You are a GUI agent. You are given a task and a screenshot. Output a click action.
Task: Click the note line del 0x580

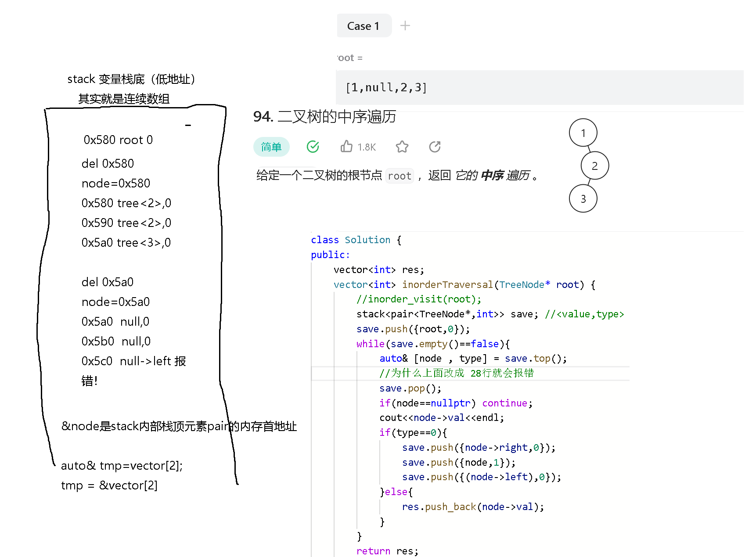[x=108, y=164]
